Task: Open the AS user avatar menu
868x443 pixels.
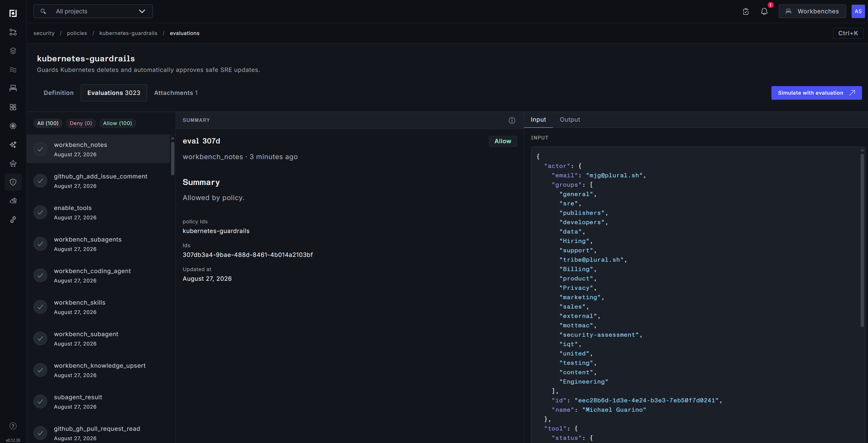Action: click(858, 11)
